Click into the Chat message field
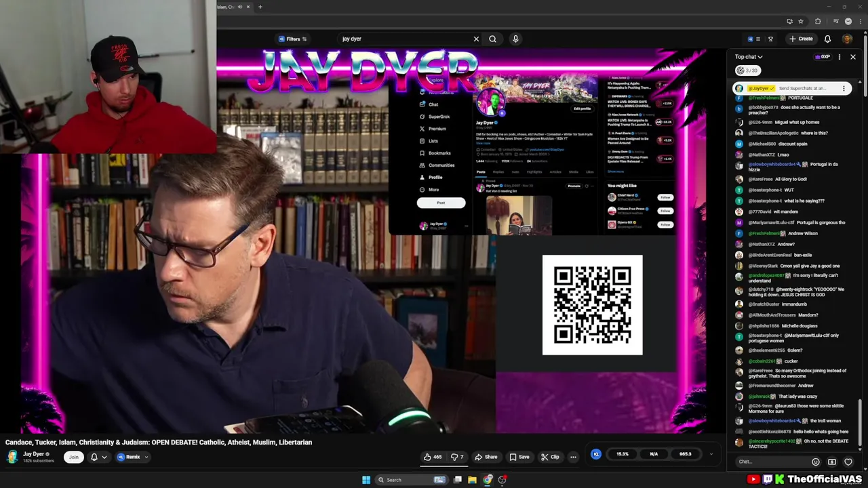This screenshot has height=488, width=868. click(x=772, y=462)
